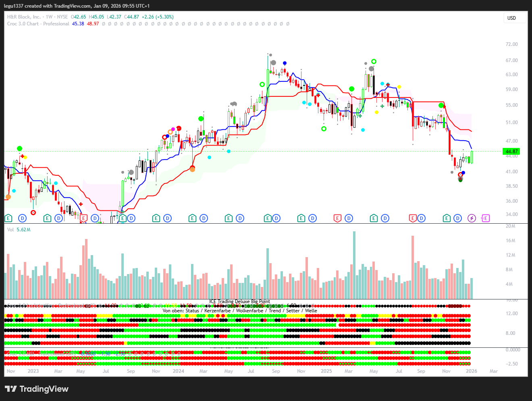Image resolution: width=532 pixels, height=401 pixels.
Task: Open the red earnings marker before March 2025
Action: (337, 218)
